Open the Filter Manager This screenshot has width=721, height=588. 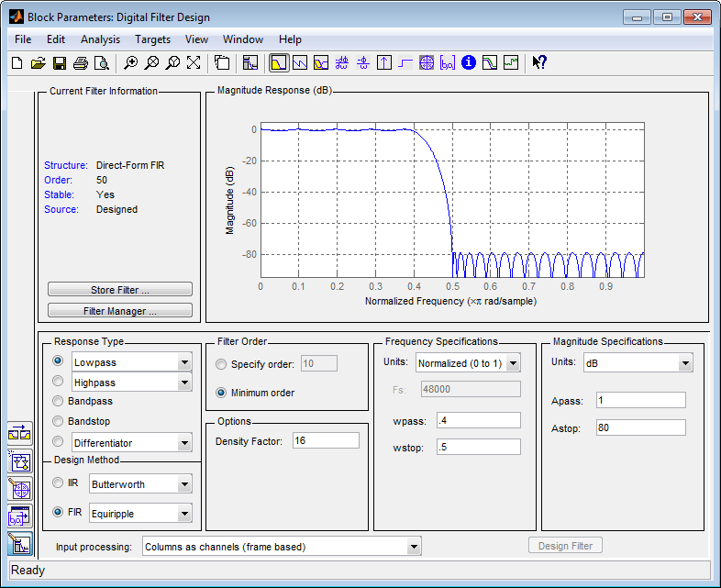(x=120, y=311)
